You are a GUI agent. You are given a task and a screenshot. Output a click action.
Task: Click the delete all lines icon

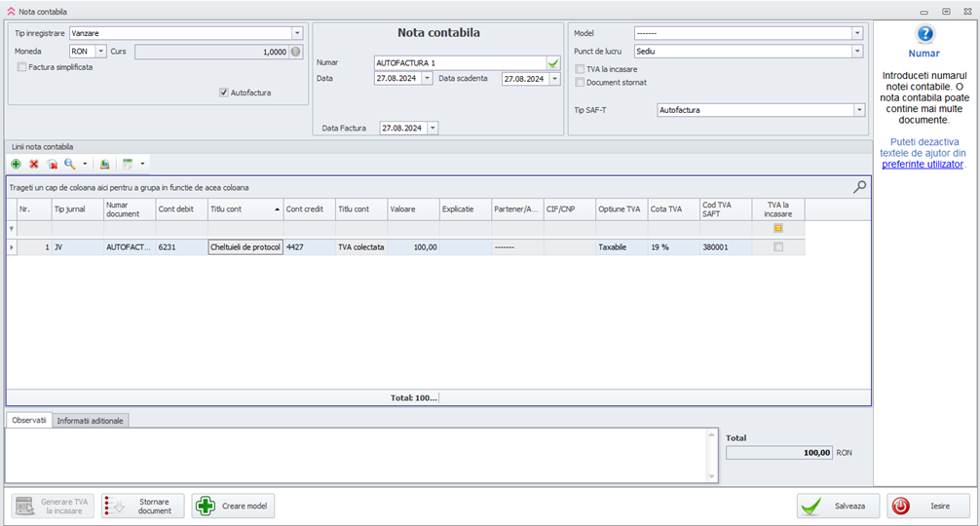coord(53,165)
